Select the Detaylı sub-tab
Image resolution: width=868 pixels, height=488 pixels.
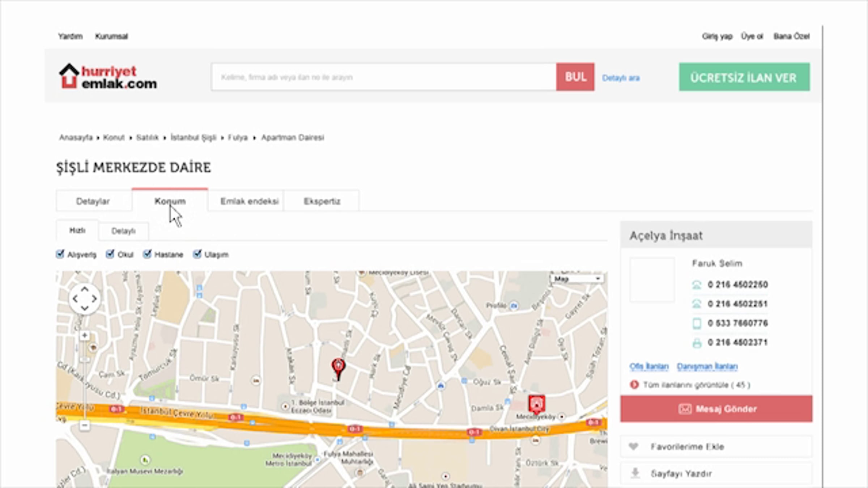click(123, 231)
